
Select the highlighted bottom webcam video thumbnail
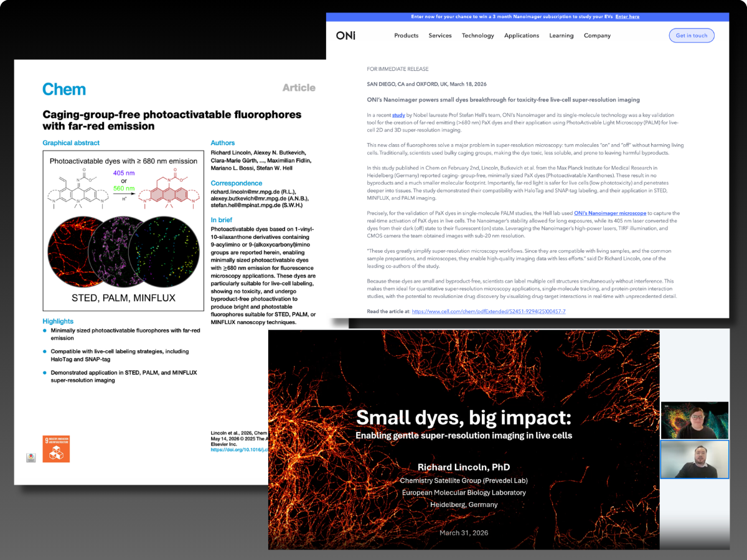[695, 459]
